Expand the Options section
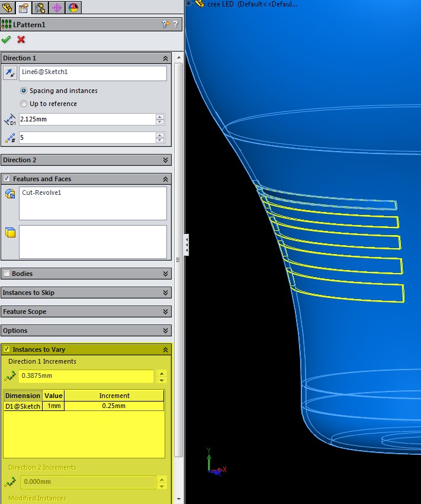 pyautogui.click(x=165, y=330)
